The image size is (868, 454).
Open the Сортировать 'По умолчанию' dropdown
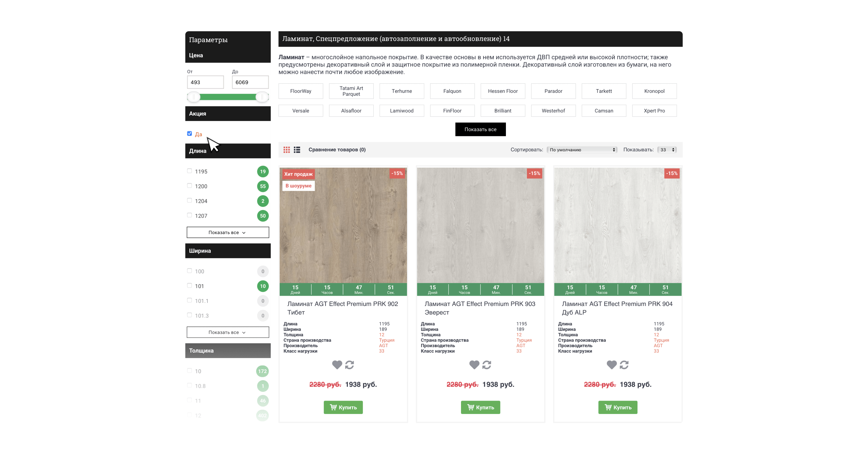click(x=582, y=149)
